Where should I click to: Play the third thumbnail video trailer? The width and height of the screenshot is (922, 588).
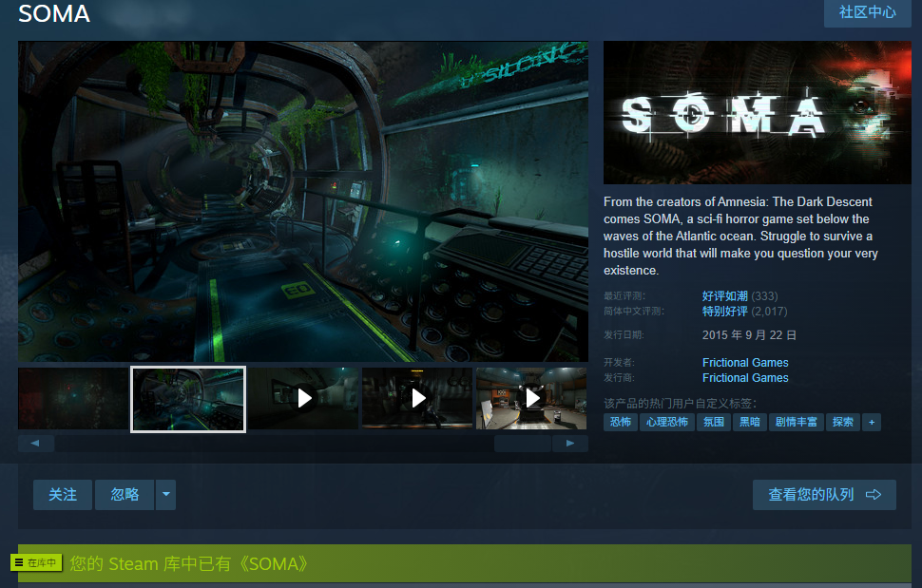pos(303,399)
